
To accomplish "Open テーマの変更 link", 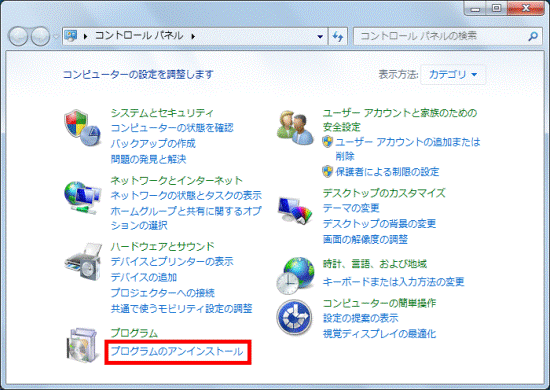I will click(x=351, y=208).
